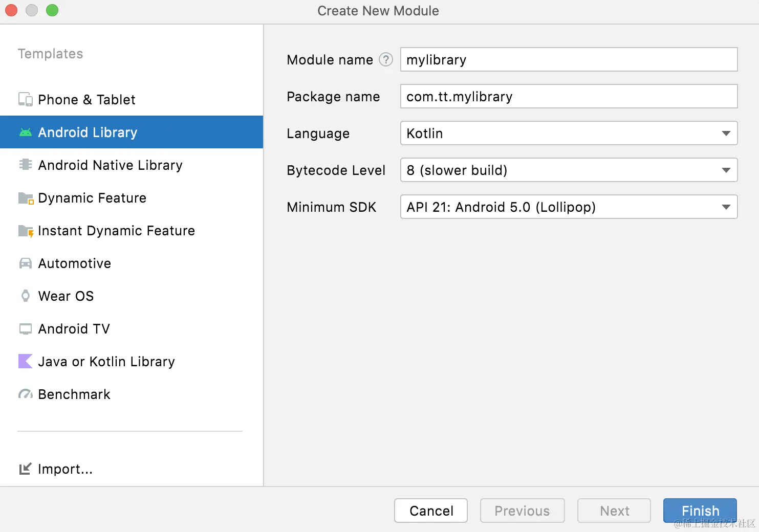Choose Import... from the templates list
Viewport: 759px width, 532px height.
65,469
